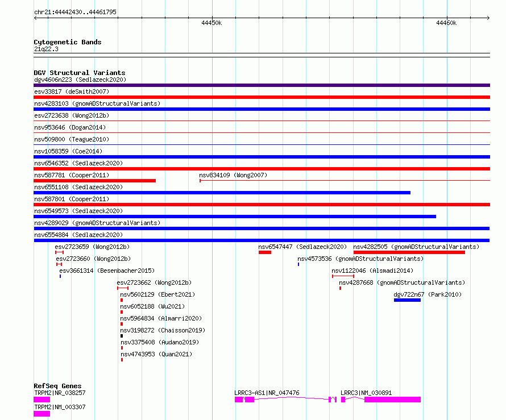Click the blue nsv6551108 variant bar
Viewport: 506px width, 420px height.
(222, 193)
